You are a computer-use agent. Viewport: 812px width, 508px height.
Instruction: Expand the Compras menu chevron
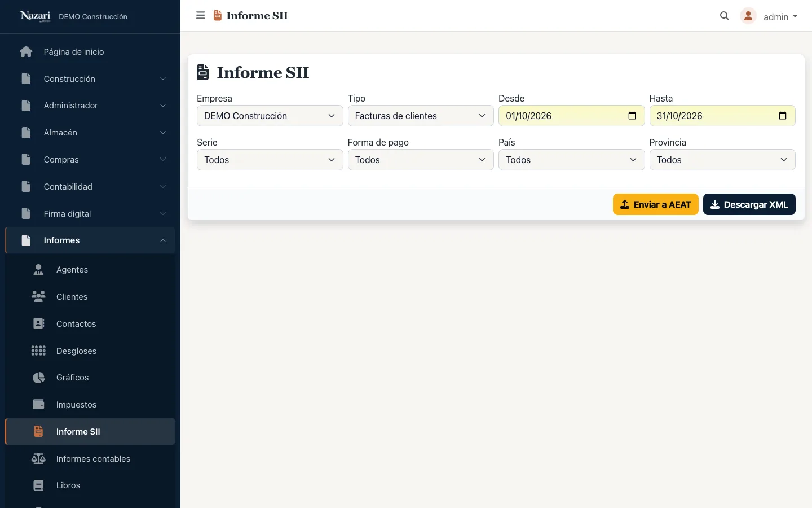pos(163,160)
